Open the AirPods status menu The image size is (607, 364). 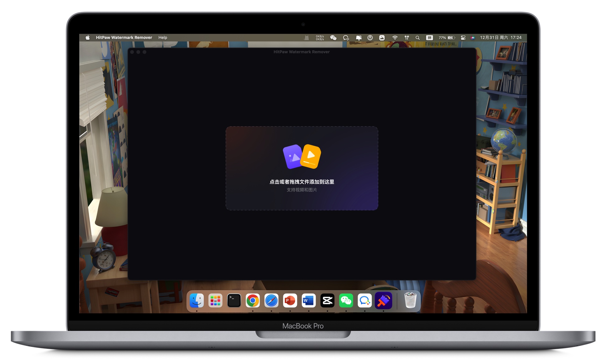coord(407,38)
